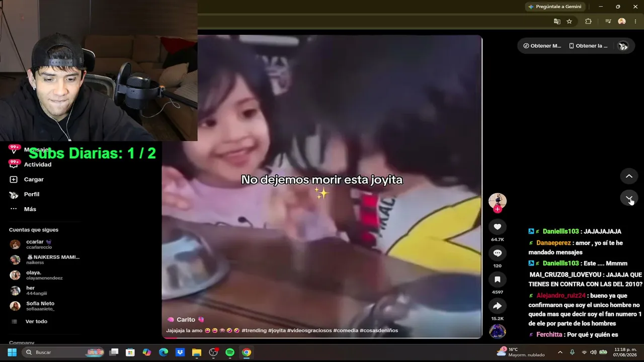Viewport: 644px width, 362px height.
Task: Click the Pregúntale a Gemini button
Action: 555,7
